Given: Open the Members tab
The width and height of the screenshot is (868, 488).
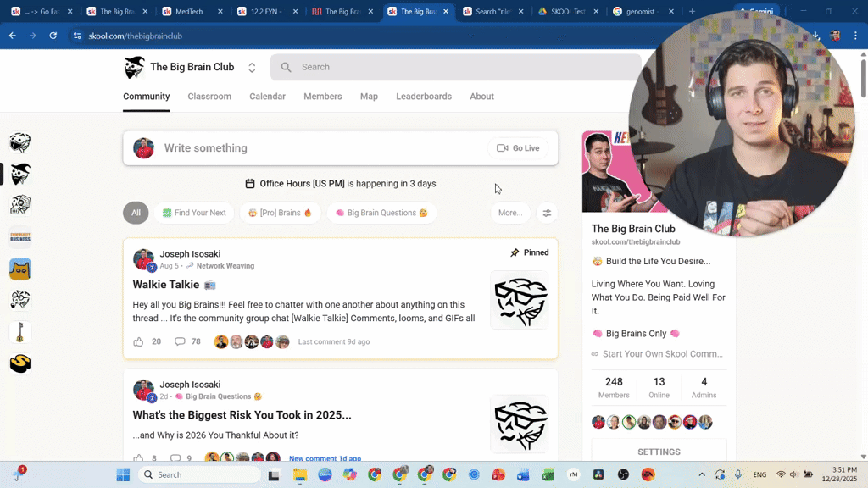Looking at the screenshot, I should click(x=323, y=97).
